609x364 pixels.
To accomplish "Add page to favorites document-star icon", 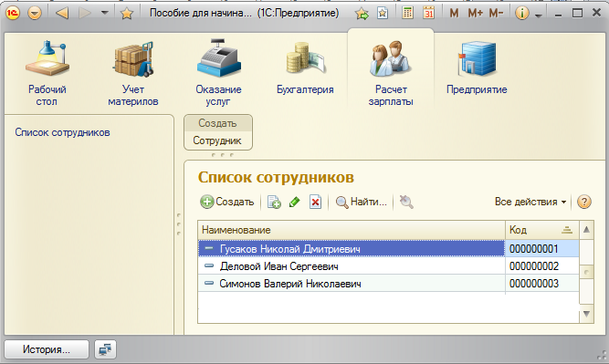I will 383,13.
